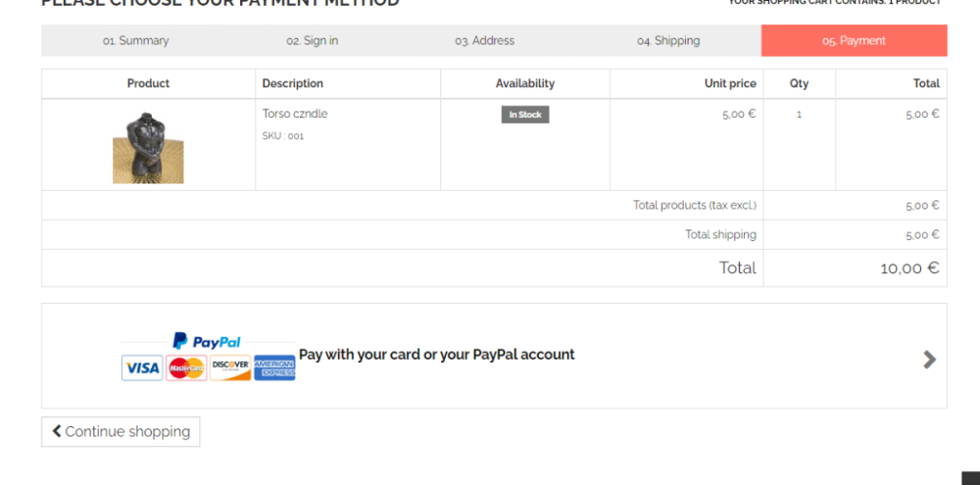Image resolution: width=980 pixels, height=485 pixels.
Task: Open the Torso czndle product name link
Action: [x=295, y=114]
